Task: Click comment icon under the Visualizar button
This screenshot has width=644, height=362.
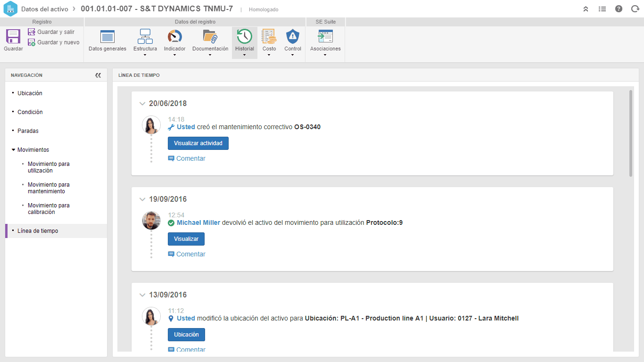Action: click(x=171, y=255)
